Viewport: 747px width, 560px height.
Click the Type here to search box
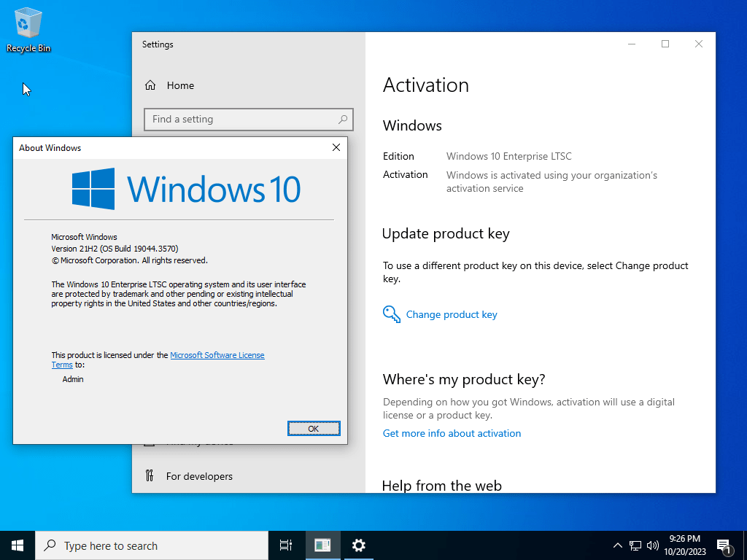152,545
